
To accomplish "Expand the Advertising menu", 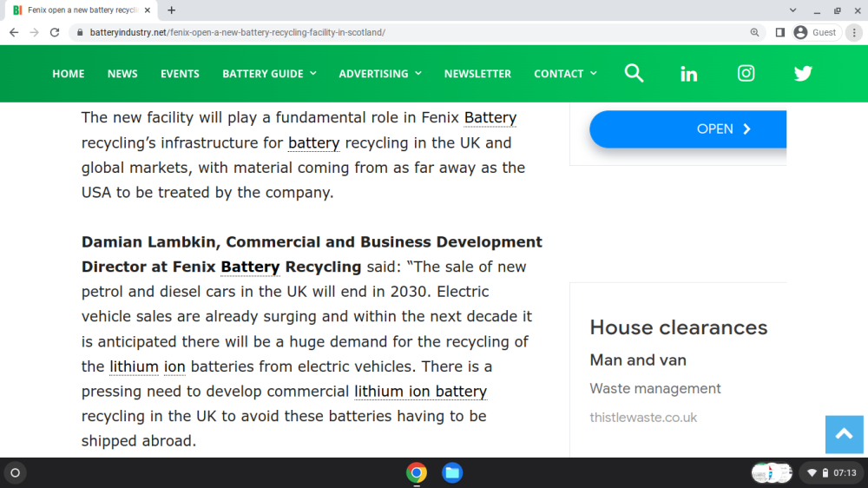I will [380, 74].
